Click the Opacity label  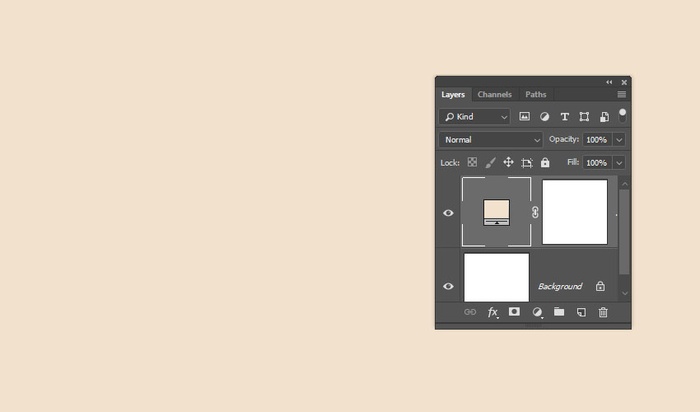564,139
